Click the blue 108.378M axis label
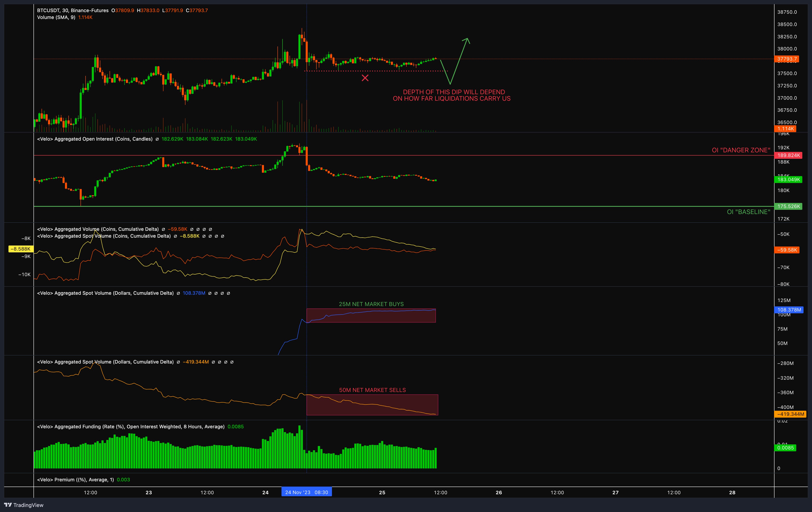Screen dimensions: 812x512 point(789,310)
